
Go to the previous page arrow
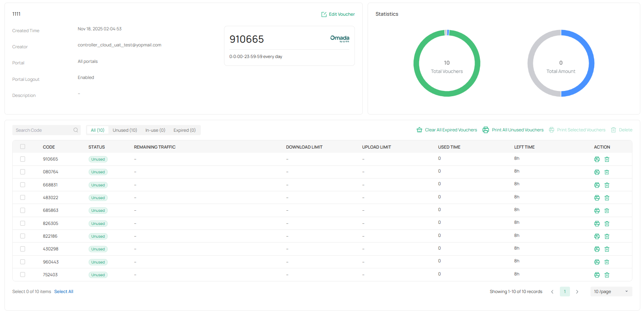(x=552, y=292)
